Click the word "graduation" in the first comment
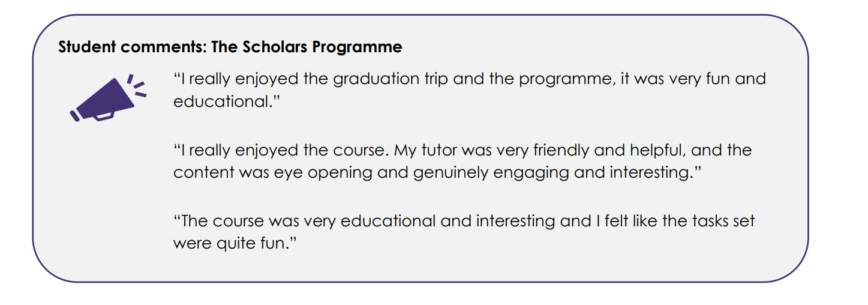The width and height of the screenshot is (868, 305). [375, 79]
